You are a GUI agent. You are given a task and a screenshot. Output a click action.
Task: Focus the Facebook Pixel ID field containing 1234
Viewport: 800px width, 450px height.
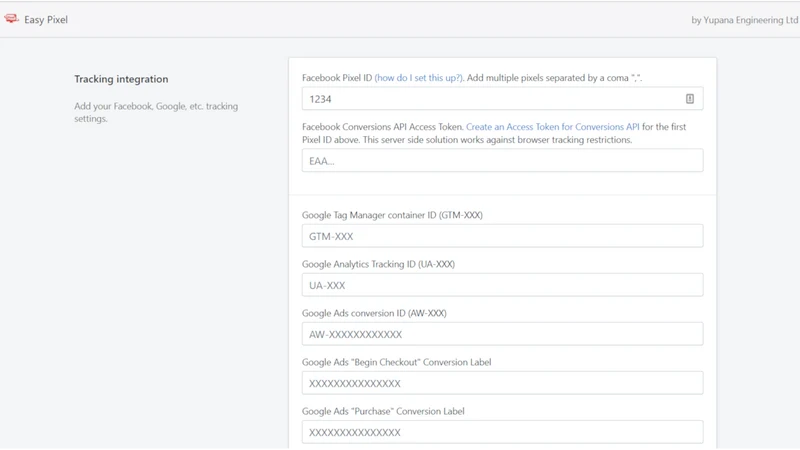point(502,99)
